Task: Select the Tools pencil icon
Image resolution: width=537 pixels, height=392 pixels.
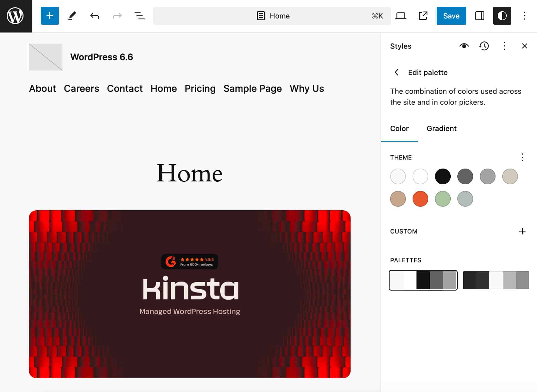Action: 72,16
